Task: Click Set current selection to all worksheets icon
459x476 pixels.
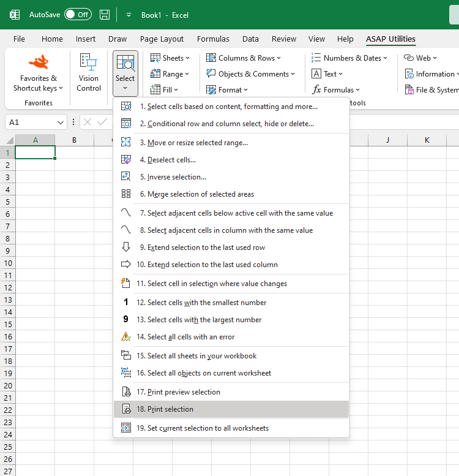Action: [x=126, y=428]
